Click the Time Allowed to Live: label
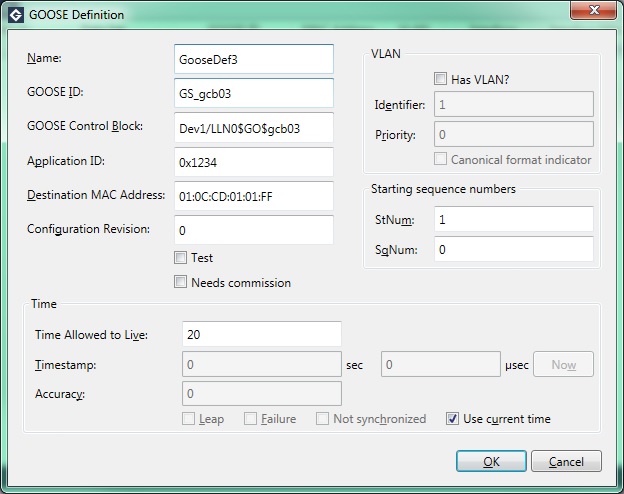This screenshot has width=624, height=494. click(92, 335)
